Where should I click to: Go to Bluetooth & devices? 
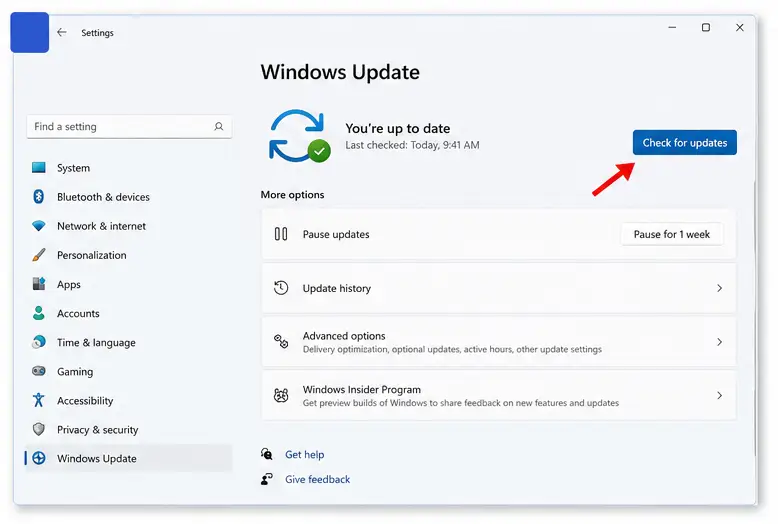pos(129,196)
